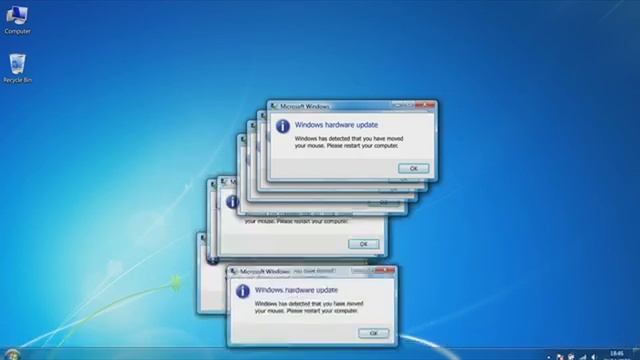Open the Action Center flag in the tray

tap(560, 357)
